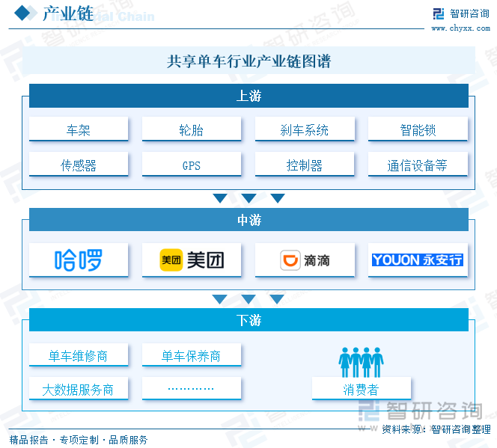Click the 单车保养商 box
497x448 pixels.
[x=192, y=355]
